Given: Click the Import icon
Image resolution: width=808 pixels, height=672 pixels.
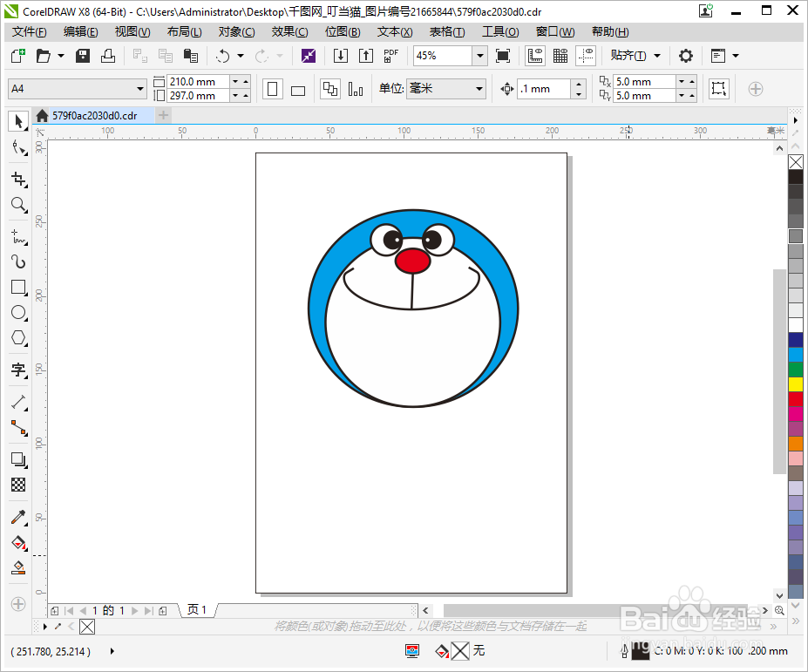Looking at the screenshot, I should point(341,56).
